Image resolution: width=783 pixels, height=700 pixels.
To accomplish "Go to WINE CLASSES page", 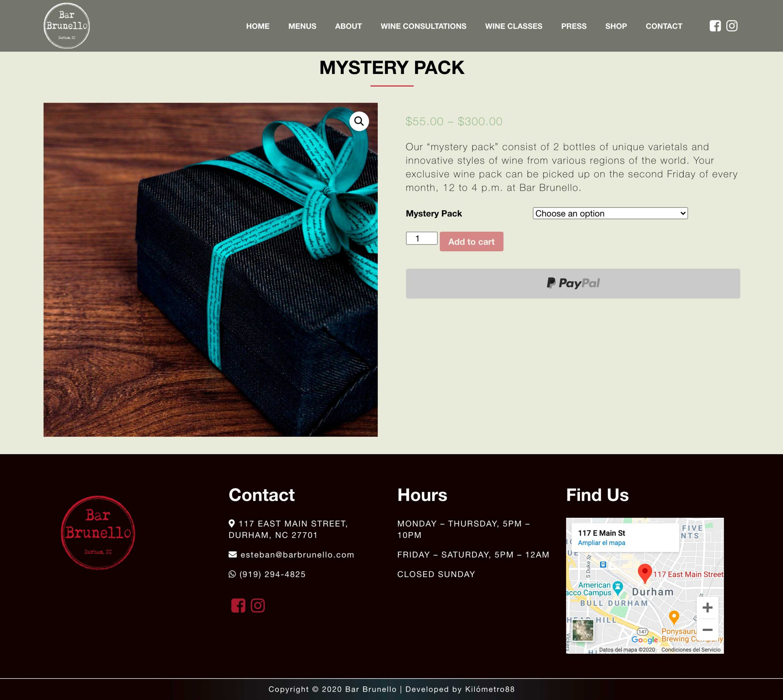I will tap(514, 26).
